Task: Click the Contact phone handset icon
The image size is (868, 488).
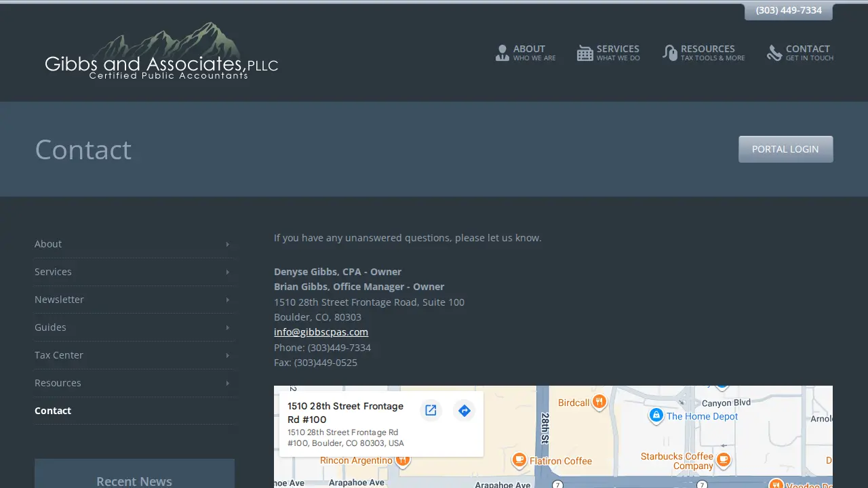Action: pos(774,53)
